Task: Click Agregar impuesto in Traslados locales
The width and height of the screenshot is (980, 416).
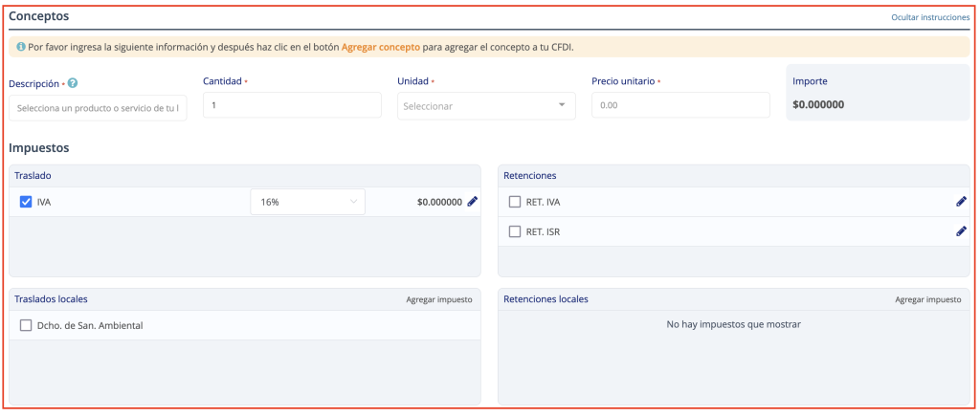Action: tap(439, 300)
